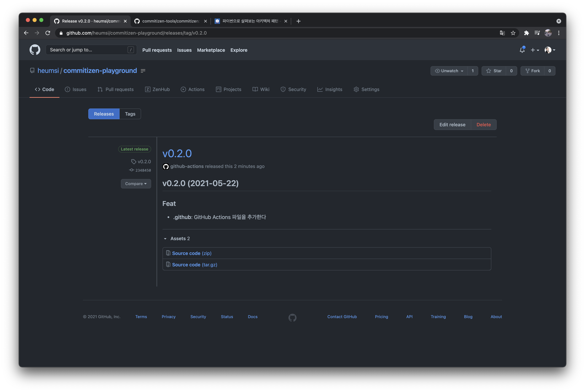
Task: Open the Actions repository tab
Action: click(x=193, y=90)
